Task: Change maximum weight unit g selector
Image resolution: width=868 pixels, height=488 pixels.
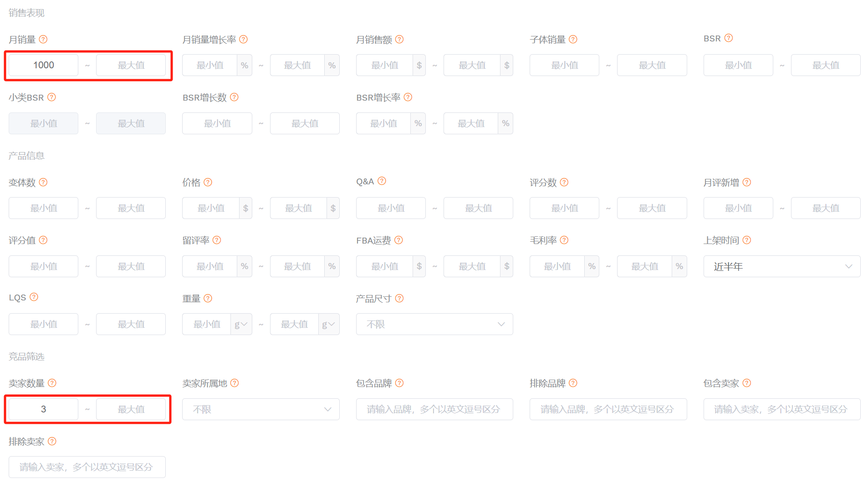Action: (x=328, y=324)
